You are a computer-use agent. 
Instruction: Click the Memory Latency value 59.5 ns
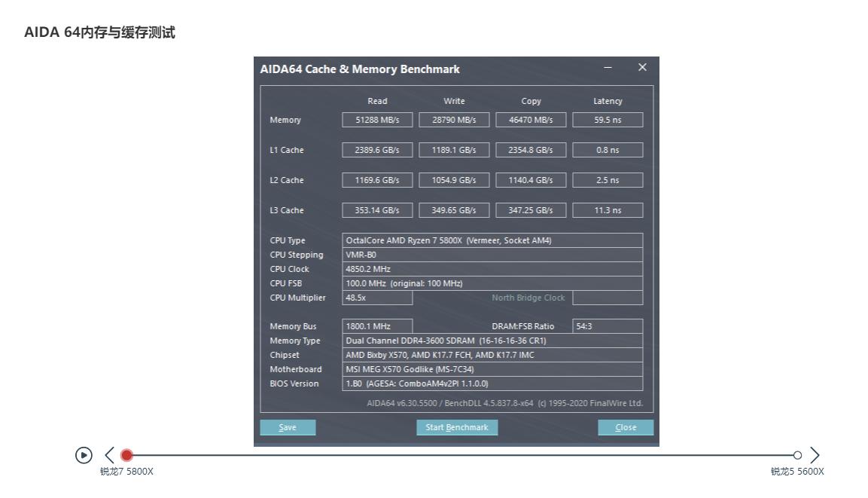point(608,119)
